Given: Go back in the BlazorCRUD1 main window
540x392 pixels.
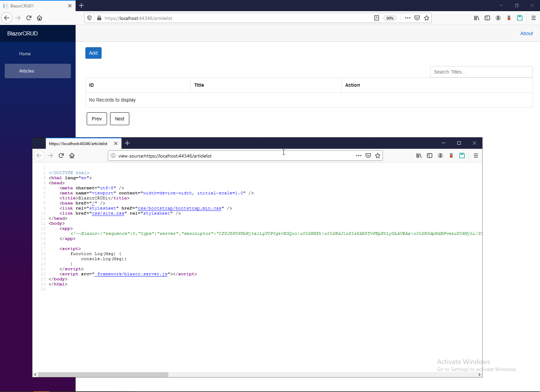Looking at the screenshot, I should [x=7, y=18].
